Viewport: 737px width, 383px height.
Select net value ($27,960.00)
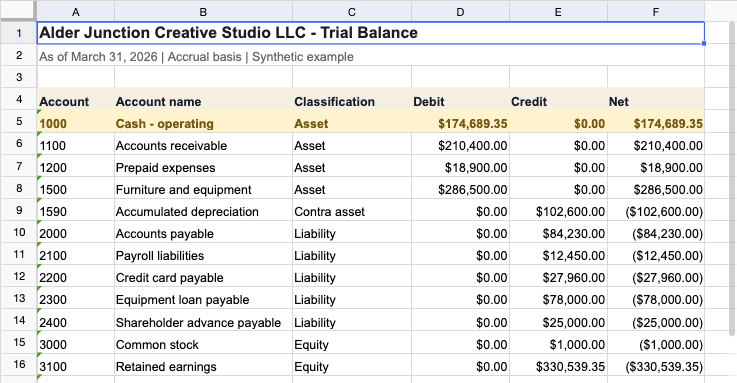coord(656,276)
